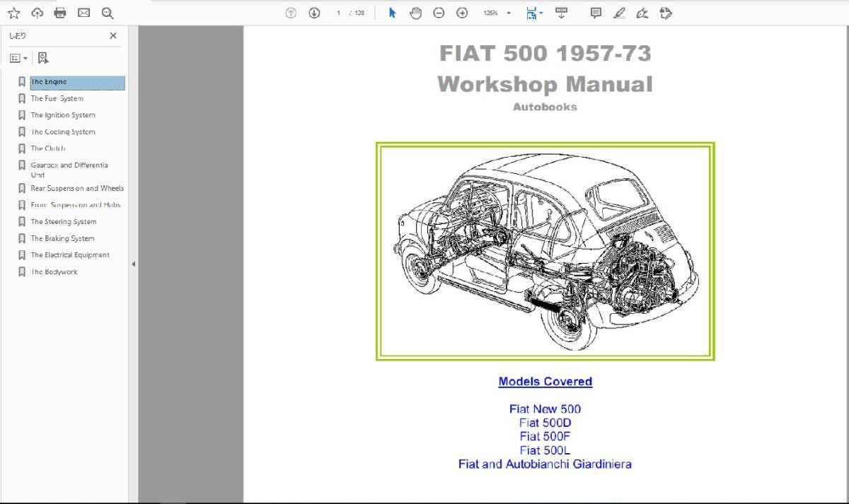
Task: Close the bookmarks panel with the X
Action: click(x=113, y=35)
